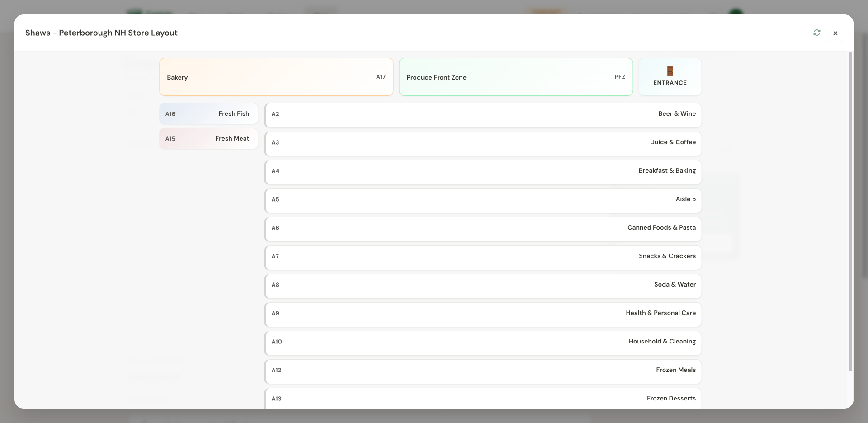Open the Fresh Meat A15 section

(209, 139)
